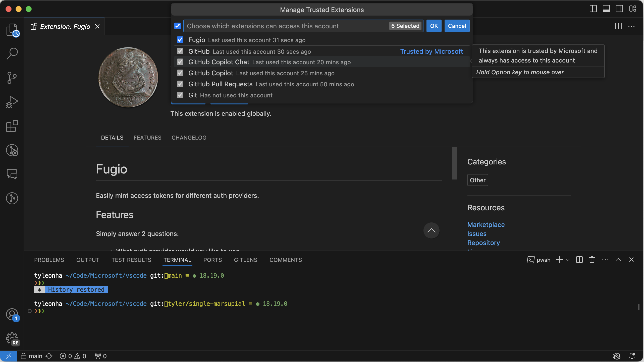The height and width of the screenshot is (362, 644).
Task: Open the Run and Debug panel
Action: pyautogui.click(x=12, y=101)
